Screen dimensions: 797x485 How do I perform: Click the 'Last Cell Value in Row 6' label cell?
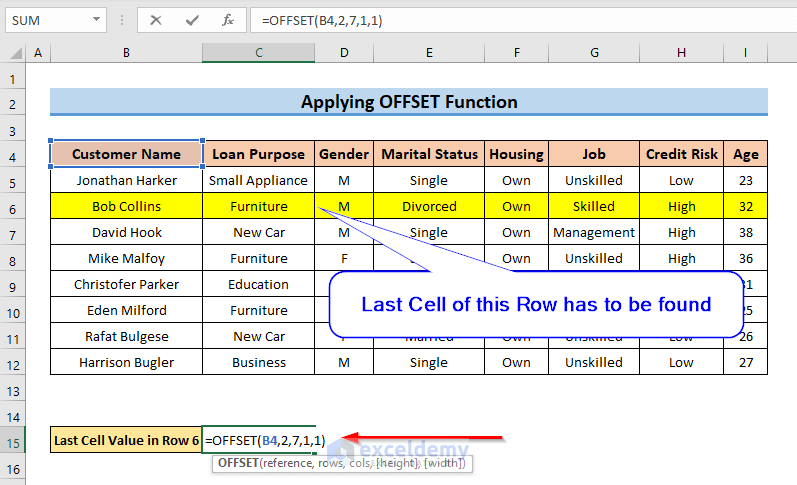pyautogui.click(x=126, y=440)
